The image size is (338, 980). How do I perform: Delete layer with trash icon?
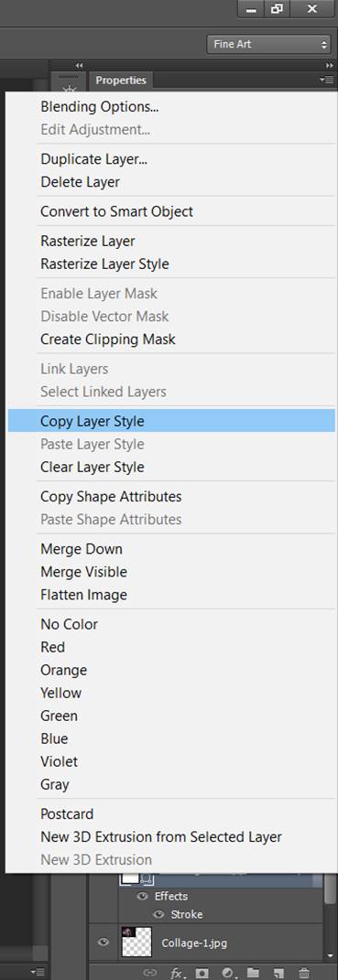[x=304, y=973]
